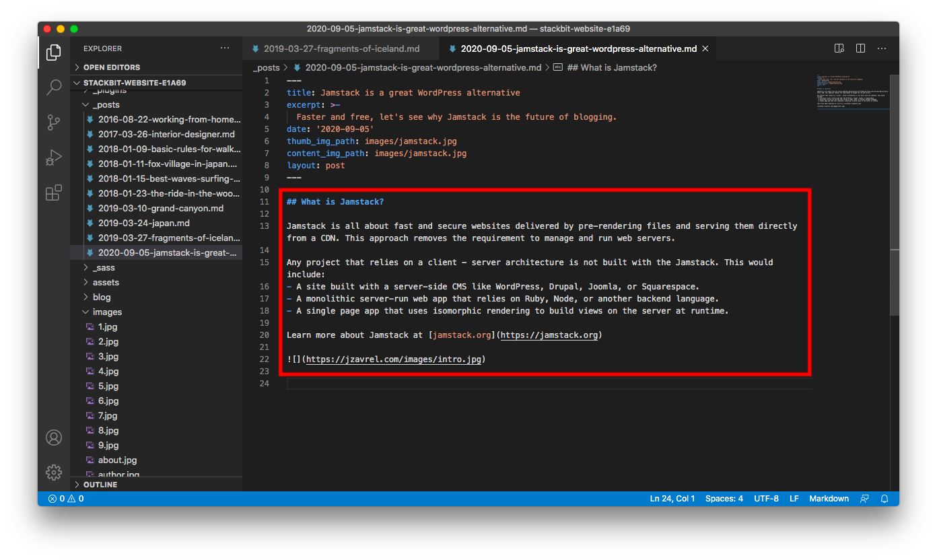Change indentation via Spaces: 4
Screen dimensions: 937x560
[724, 499]
